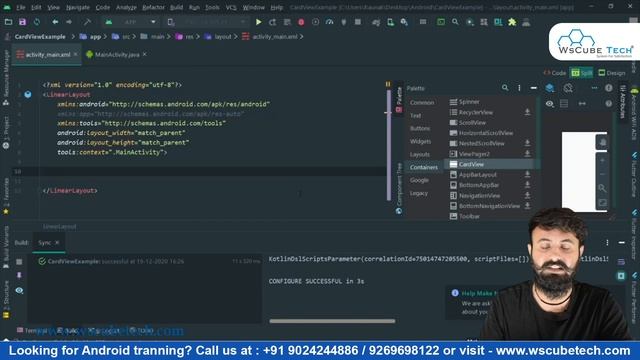Select the Common palette category

click(x=422, y=102)
